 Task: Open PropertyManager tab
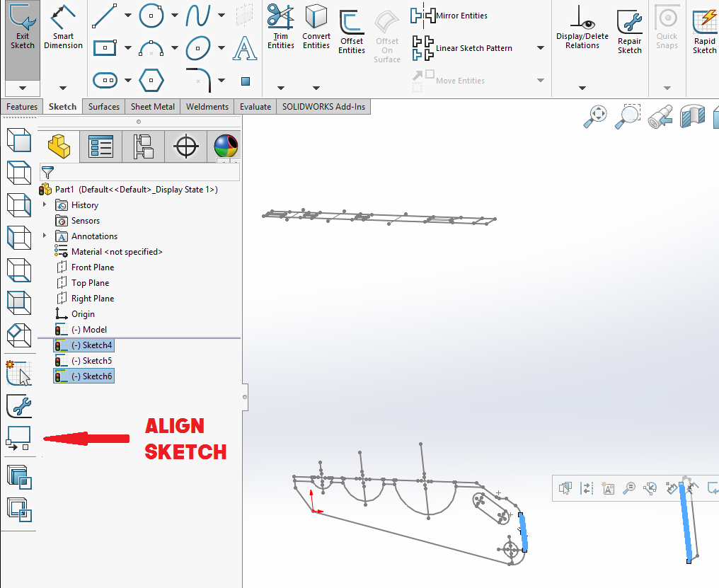[x=101, y=146]
